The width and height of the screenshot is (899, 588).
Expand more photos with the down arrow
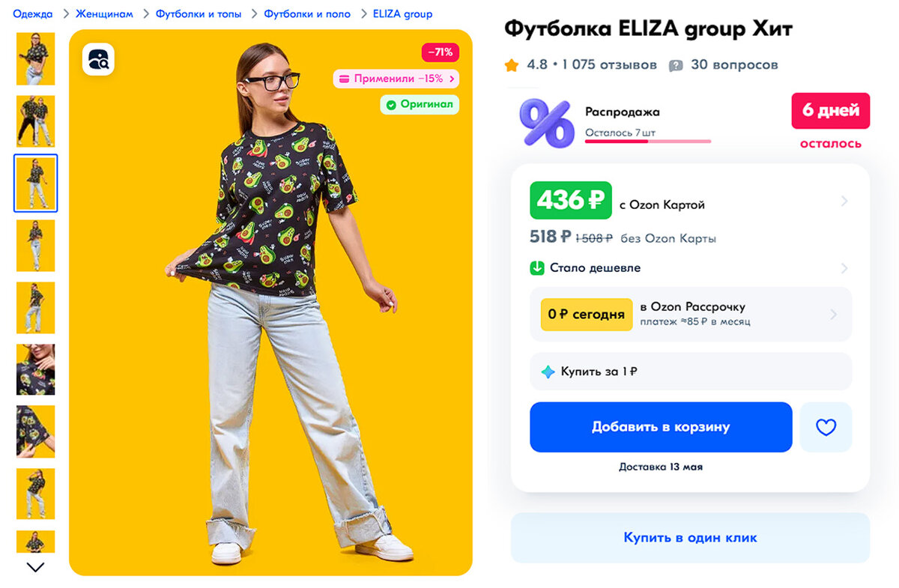pos(35,568)
